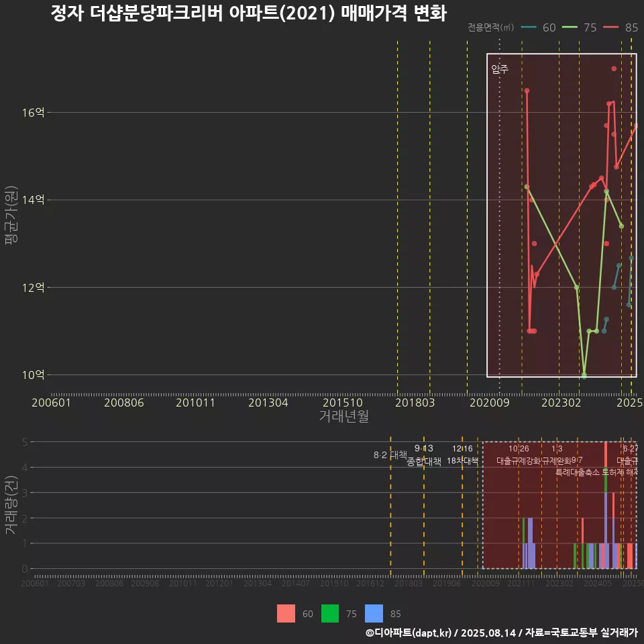This screenshot has height=644, width=644.
Task: Click the '16억' price axis label
Action: pos(33,113)
